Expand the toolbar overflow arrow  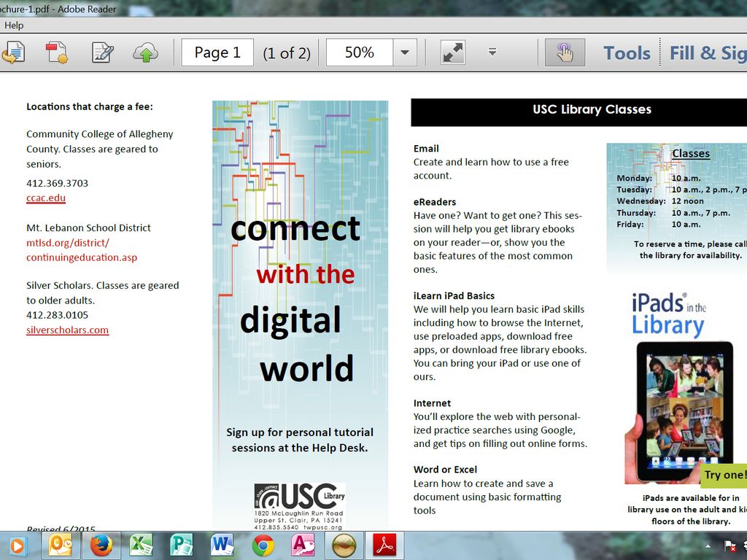click(492, 52)
